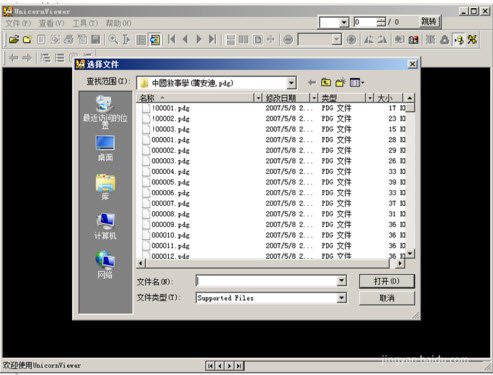Open the 名称 column filter arrow
493x375 pixels.
(x=258, y=98)
